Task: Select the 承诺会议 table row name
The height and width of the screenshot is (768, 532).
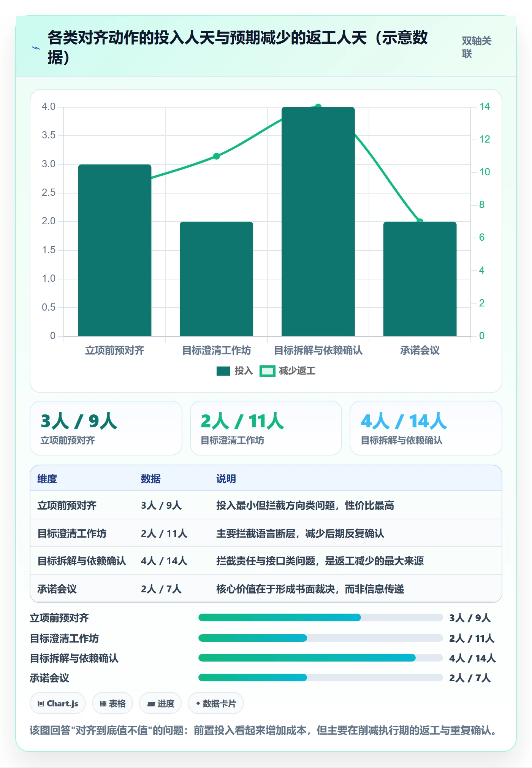Action: pyautogui.click(x=57, y=589)
